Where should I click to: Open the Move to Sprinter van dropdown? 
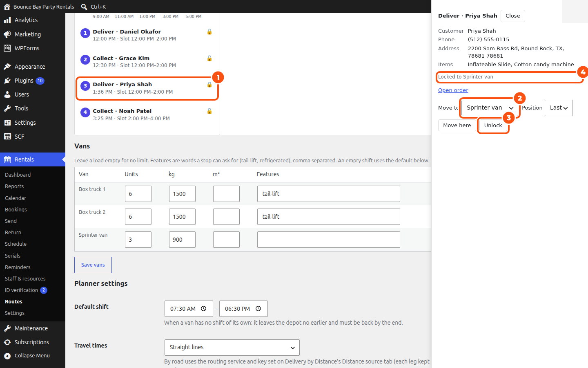[x=490, y=108]
